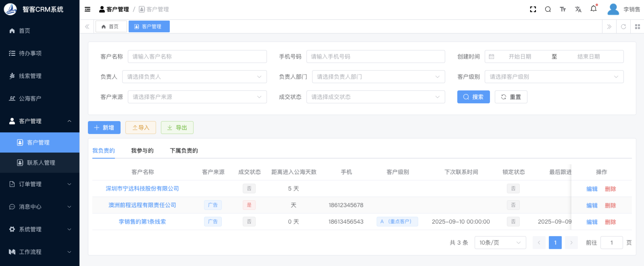Image resolution: width=644 pixels, height=266 pixels.
Task: Enter fullscreen mode via header icon
Action: coord(533,9)
